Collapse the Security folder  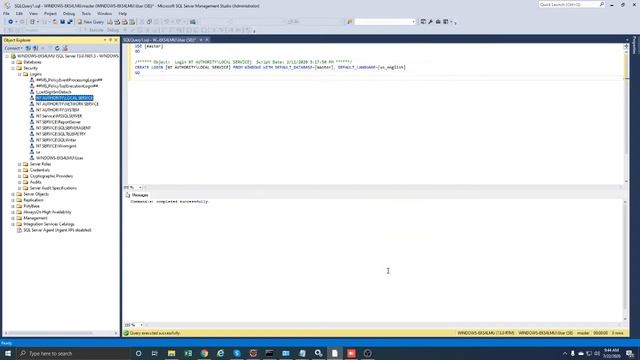pos(13,68)
